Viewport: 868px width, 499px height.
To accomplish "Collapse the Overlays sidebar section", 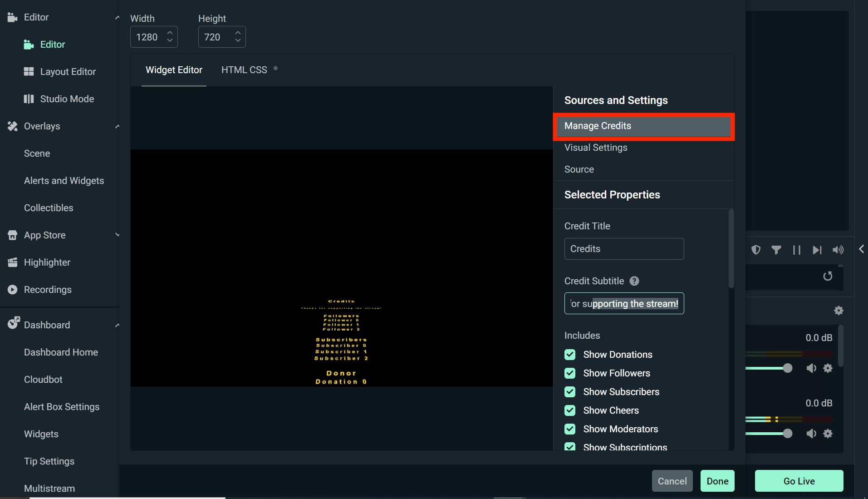I will [x=117, y=126].
